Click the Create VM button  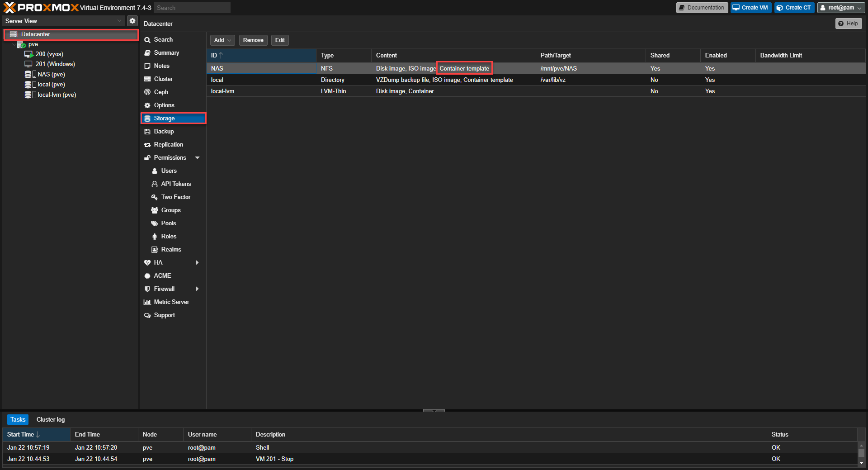point(750,8)
